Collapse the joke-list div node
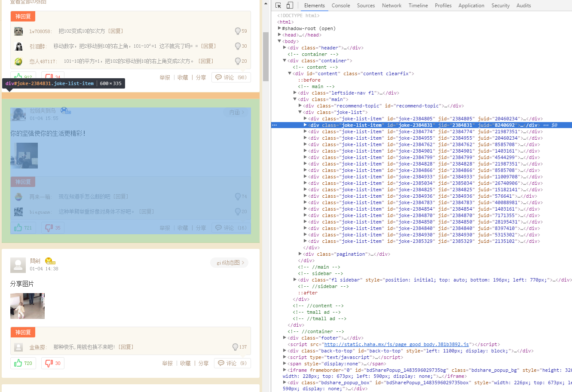Screen dimensions: 572x392 point(300,112)
